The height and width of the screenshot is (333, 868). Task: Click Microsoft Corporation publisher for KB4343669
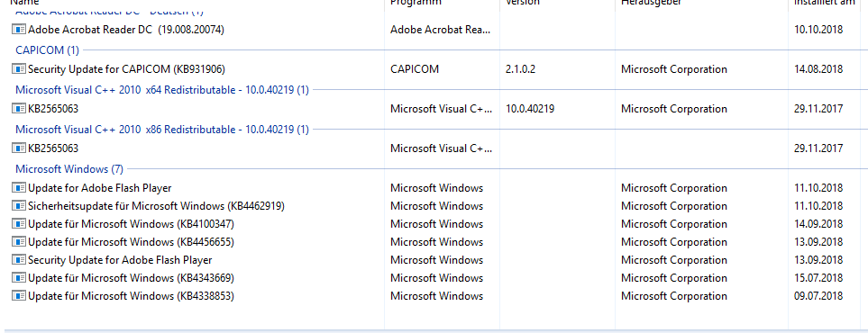pyautogui.click(x=673, y=278)
